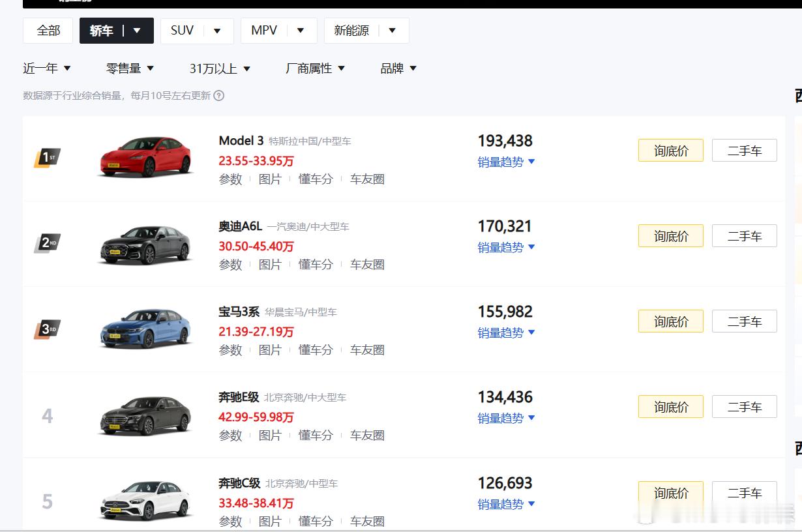Open 参数 link for Model 3
This screenshot has height=532, width=802.
(x=230, y=179)
